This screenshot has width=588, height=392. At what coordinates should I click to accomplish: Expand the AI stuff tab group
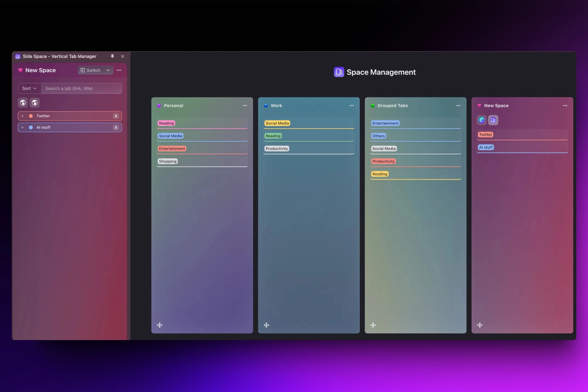22,127
